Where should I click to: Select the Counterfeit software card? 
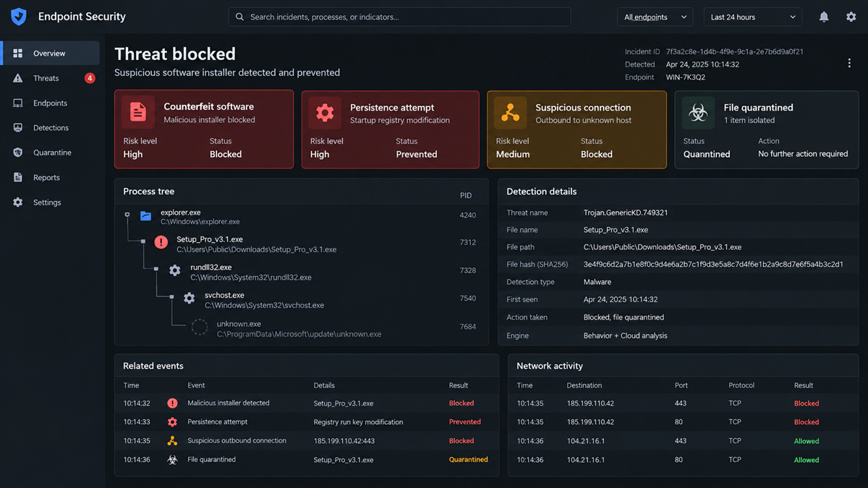204,129
